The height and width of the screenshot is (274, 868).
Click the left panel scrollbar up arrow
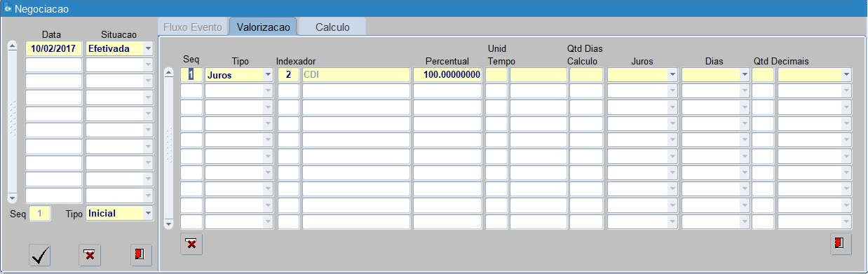click(12, 46)
